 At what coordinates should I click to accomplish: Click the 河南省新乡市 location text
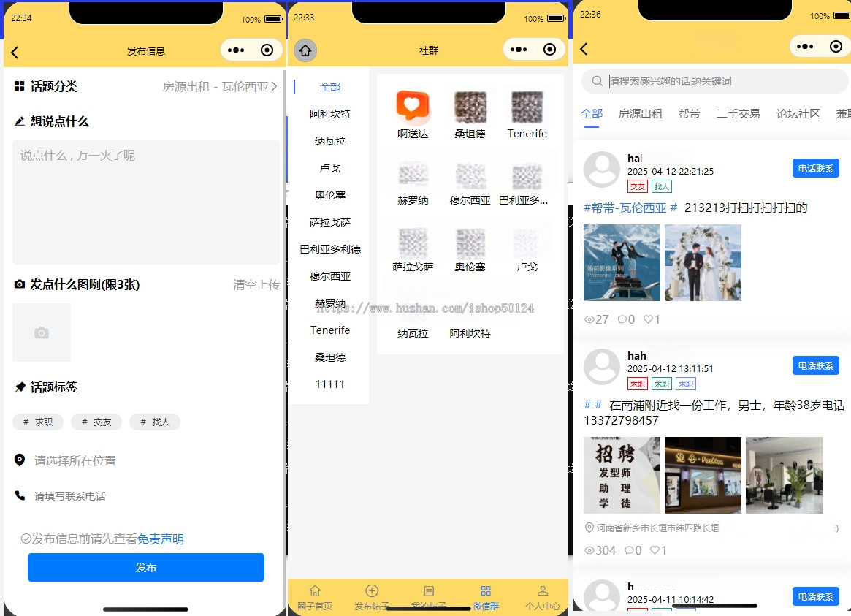click(657, 528)
